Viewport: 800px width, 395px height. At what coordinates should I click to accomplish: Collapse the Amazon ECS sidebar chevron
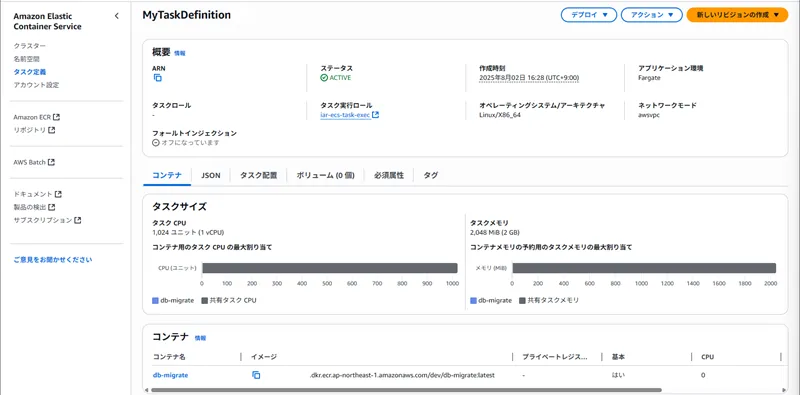click(116, 16)
